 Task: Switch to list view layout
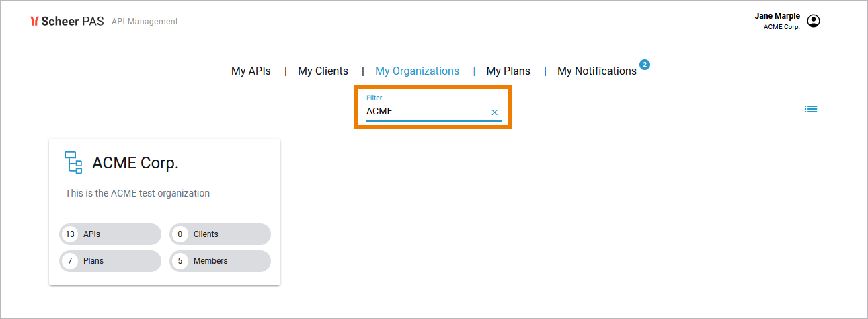(x=811, y=109)
